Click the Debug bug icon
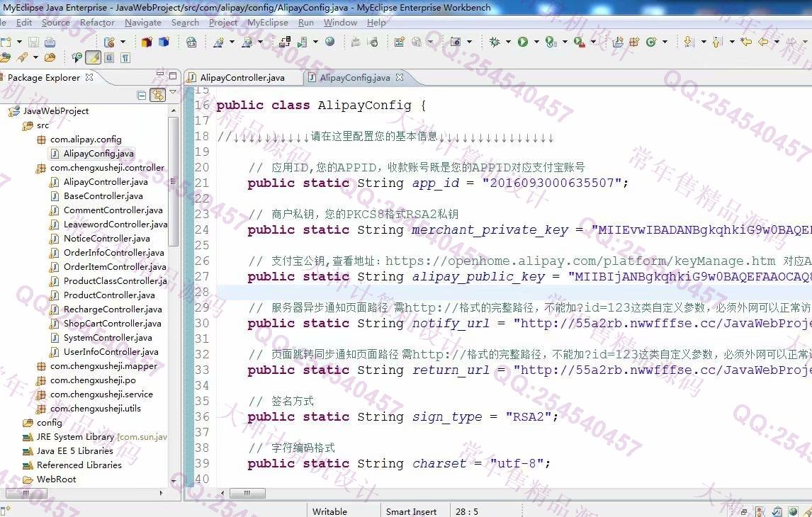The image size is (812, 517). pos(495,42)
